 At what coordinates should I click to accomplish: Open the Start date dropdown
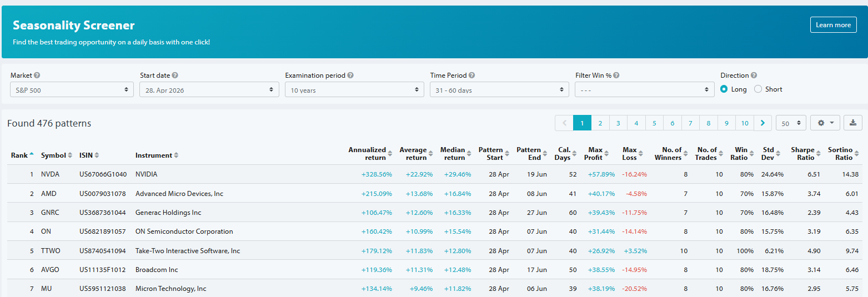pos(209,89)
